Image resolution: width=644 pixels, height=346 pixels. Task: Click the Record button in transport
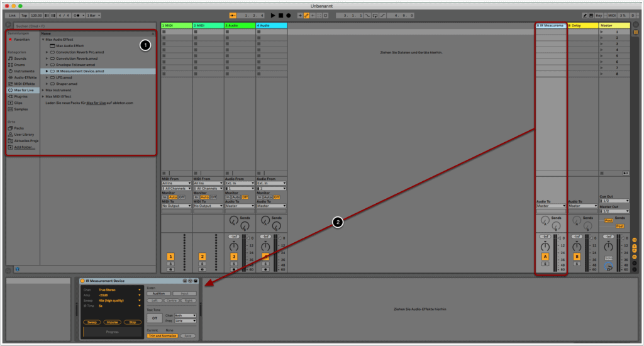point(288,14)
